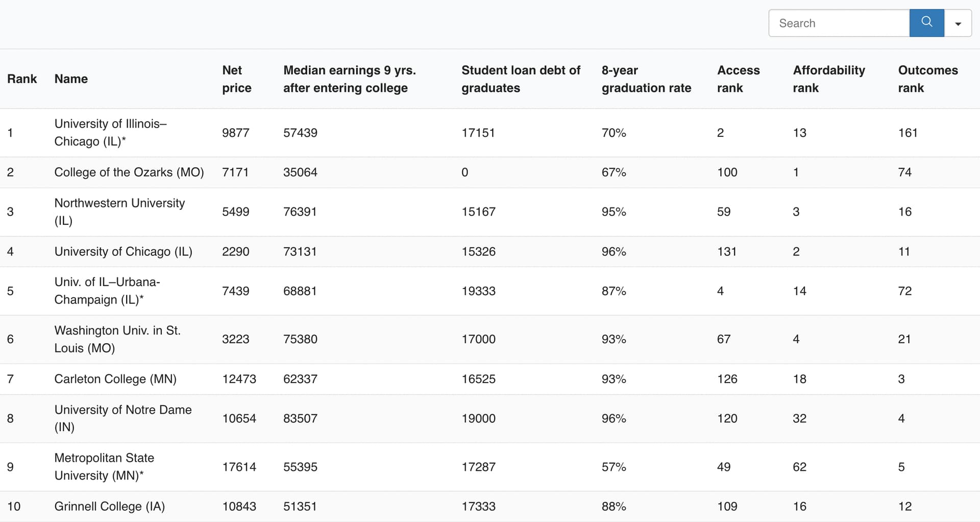
Task: Select the University of Chicago name cell
Action: click(x=123, y=251)
